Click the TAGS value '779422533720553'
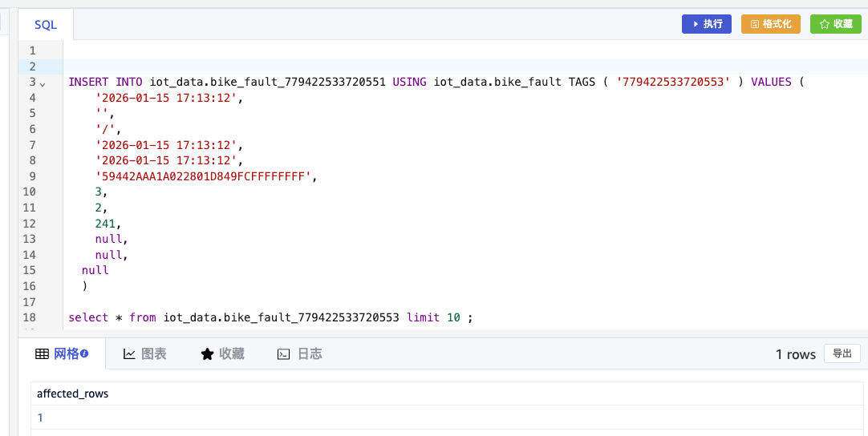The image size is (868, 436). tap(672, 82)
